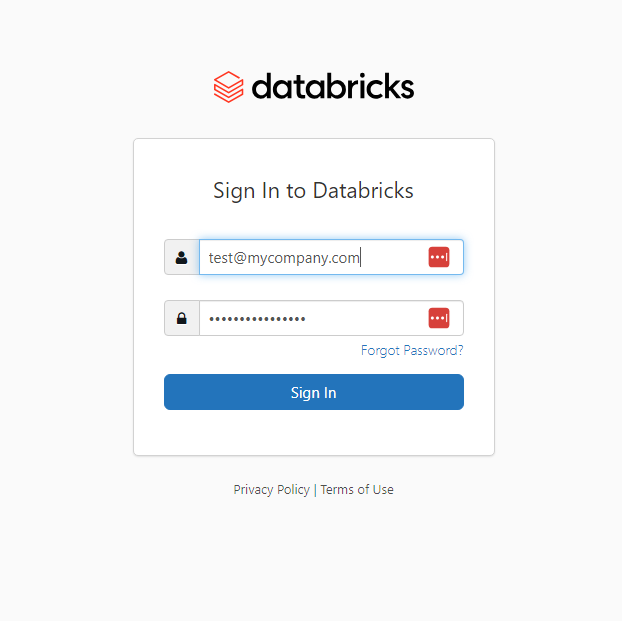This screenshot has height=621, width=622.
Task: Click the "Sign In to Databricks" heading
Action: [x=313, y=190]
